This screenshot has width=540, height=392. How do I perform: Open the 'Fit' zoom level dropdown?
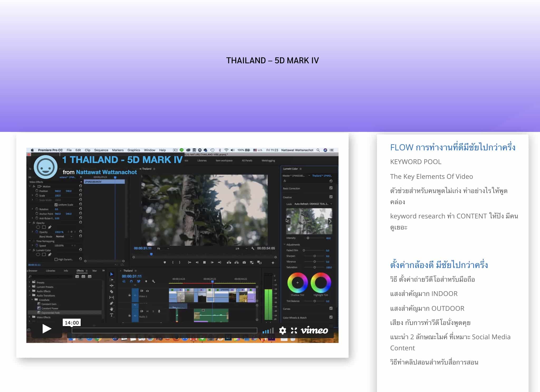163,248
